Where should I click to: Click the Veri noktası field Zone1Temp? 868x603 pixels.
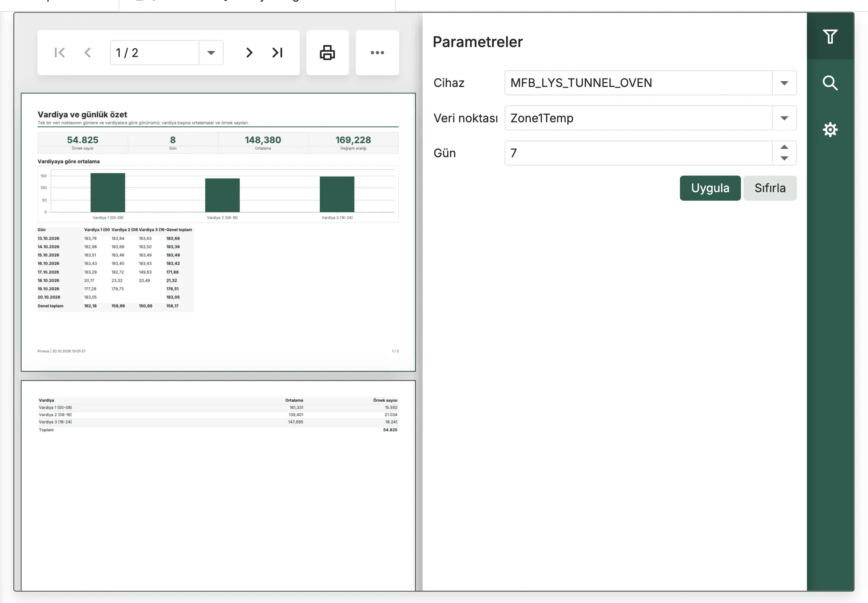(639, 118)
